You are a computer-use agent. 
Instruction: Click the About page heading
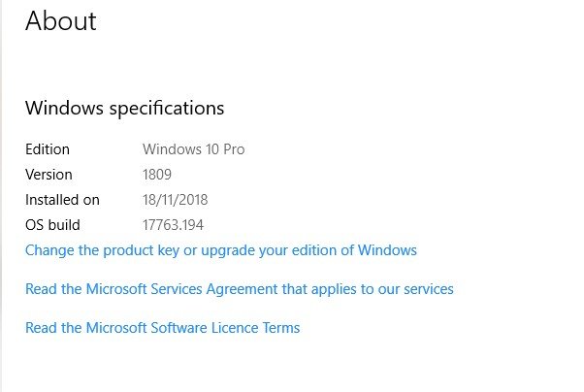pyautogui.click(x=60, y=21)
